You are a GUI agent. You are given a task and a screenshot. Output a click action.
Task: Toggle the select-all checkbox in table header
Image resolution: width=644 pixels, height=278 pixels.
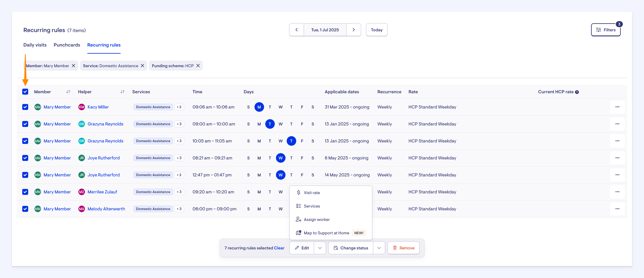25,92
